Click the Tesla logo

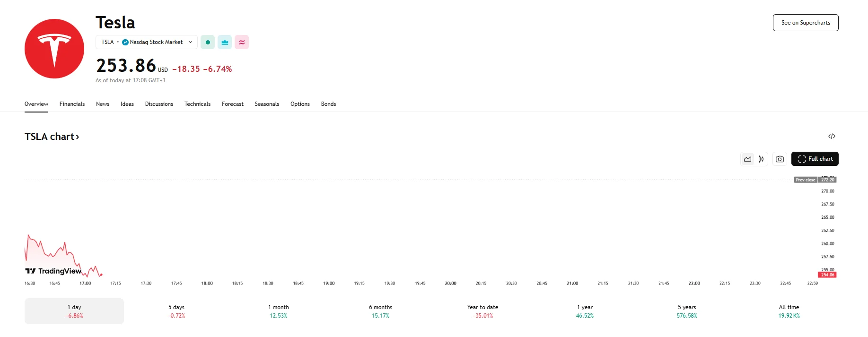(54, 48)
